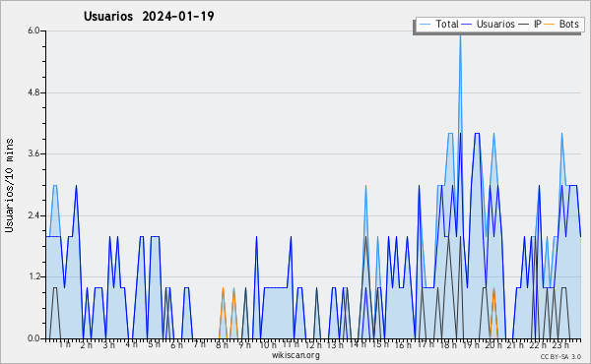Click the orange Bots legend line
Image resolution: width=591 pixels, height=364 pixels.
pos(550,25)
